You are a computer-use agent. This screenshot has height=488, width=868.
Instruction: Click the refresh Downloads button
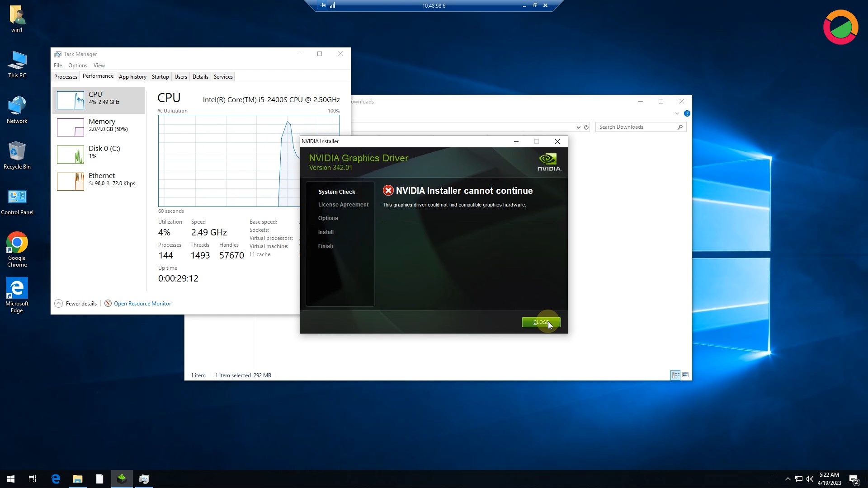point(586,127)
